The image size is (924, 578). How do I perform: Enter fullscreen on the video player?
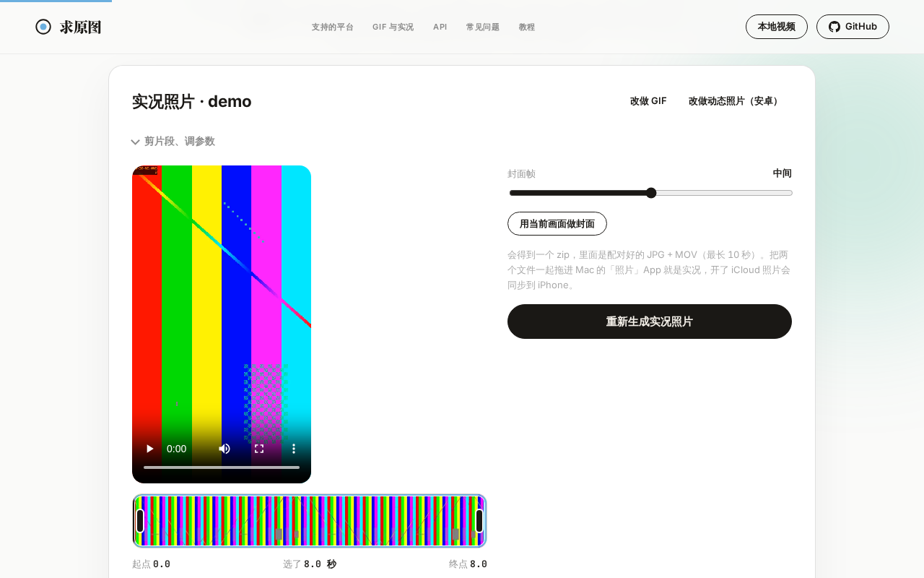point(259,449)
